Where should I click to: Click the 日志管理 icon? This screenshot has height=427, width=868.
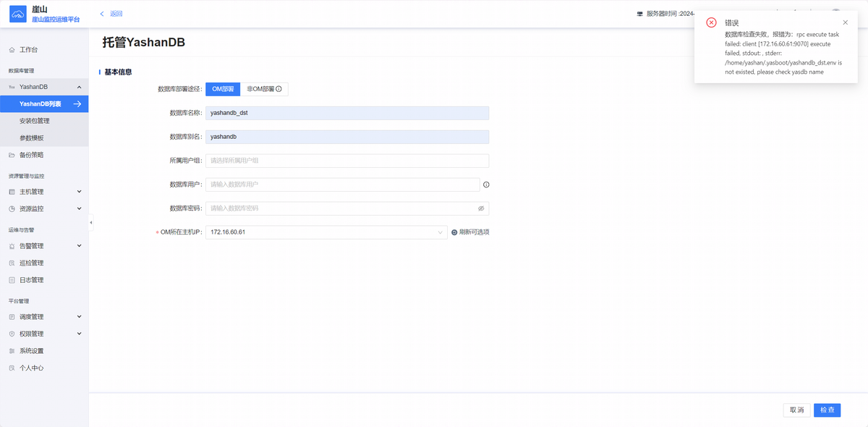click(12, 280)
